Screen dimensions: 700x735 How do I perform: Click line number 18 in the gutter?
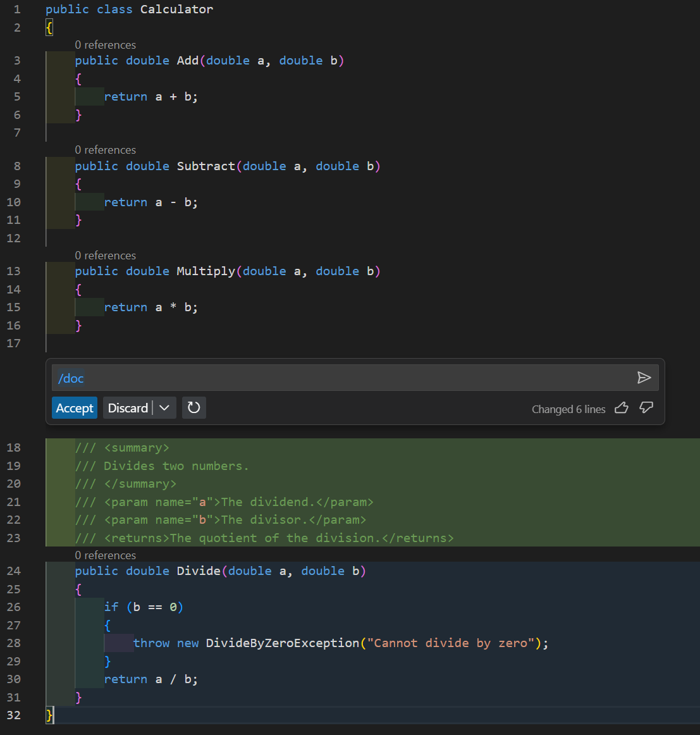point(13,448)
